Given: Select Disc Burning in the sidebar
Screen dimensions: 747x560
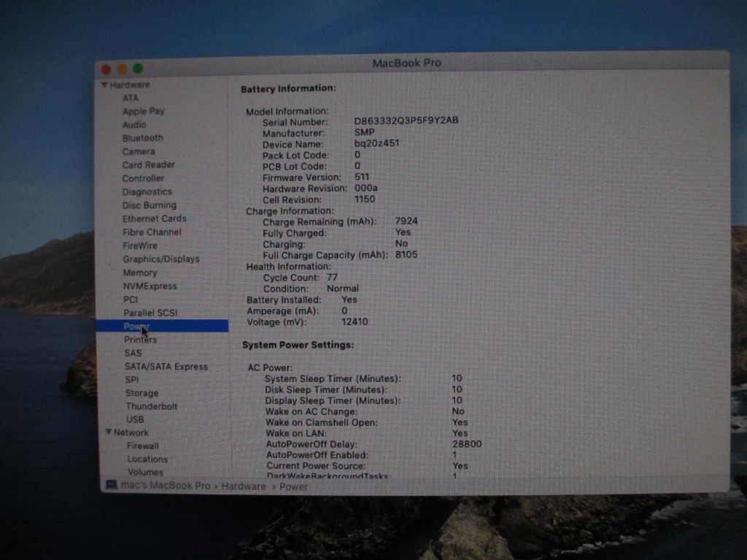Looking at the screenshot, I should tap(150, 205).
